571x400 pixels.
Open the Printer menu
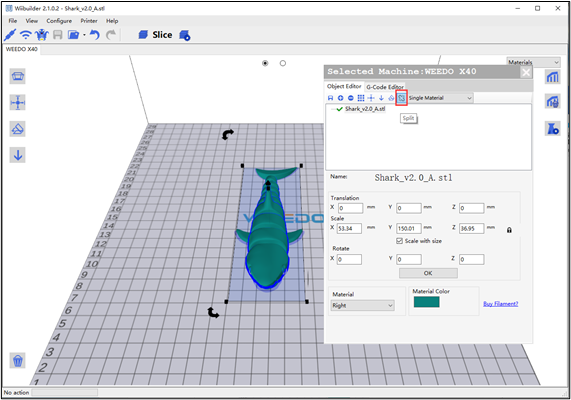(x=89, y=21)
